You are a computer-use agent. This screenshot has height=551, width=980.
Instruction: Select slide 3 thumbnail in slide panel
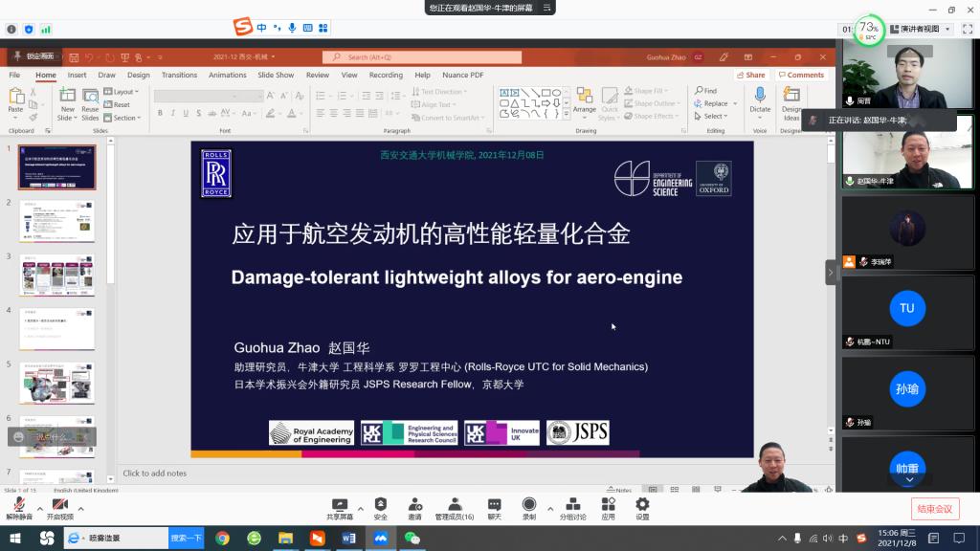tap(57, 275)
